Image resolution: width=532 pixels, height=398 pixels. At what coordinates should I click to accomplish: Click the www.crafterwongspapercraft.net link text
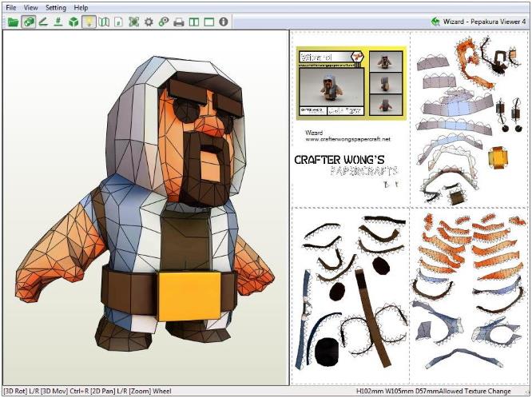click(347, 139)
